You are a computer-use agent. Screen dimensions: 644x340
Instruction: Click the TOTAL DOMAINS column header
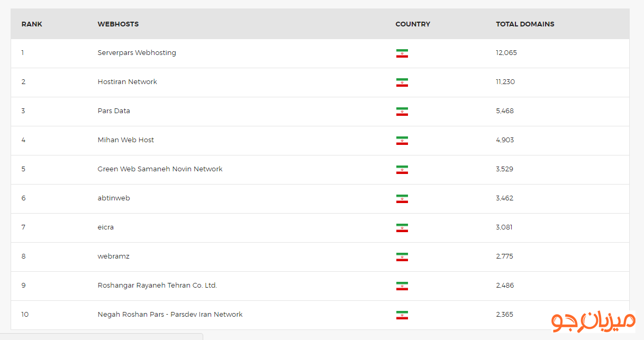(x=525, y=24)
